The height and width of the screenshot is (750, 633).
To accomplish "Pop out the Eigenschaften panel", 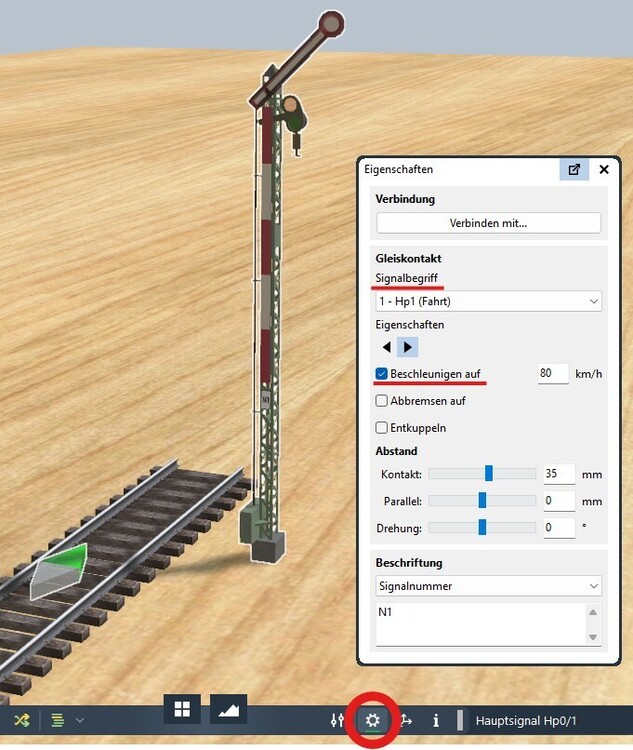I will click(x=574, y=169).
